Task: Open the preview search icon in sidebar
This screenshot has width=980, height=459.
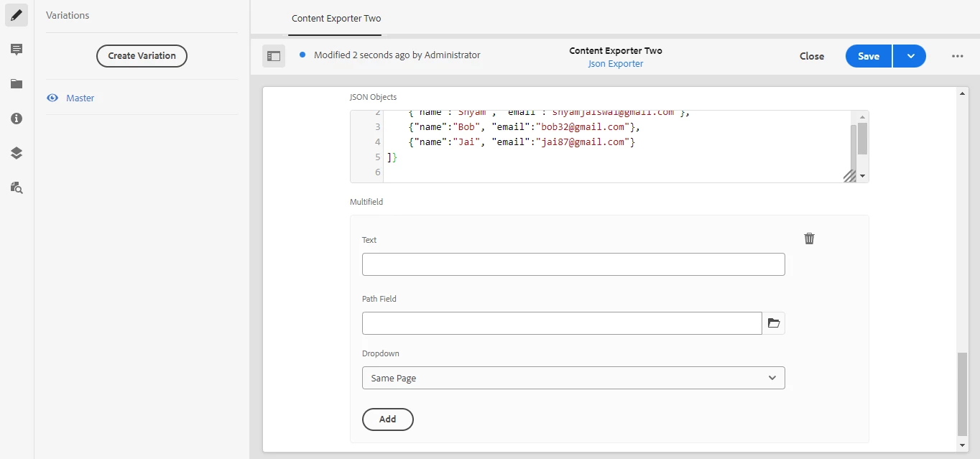Action: [17, 187]
